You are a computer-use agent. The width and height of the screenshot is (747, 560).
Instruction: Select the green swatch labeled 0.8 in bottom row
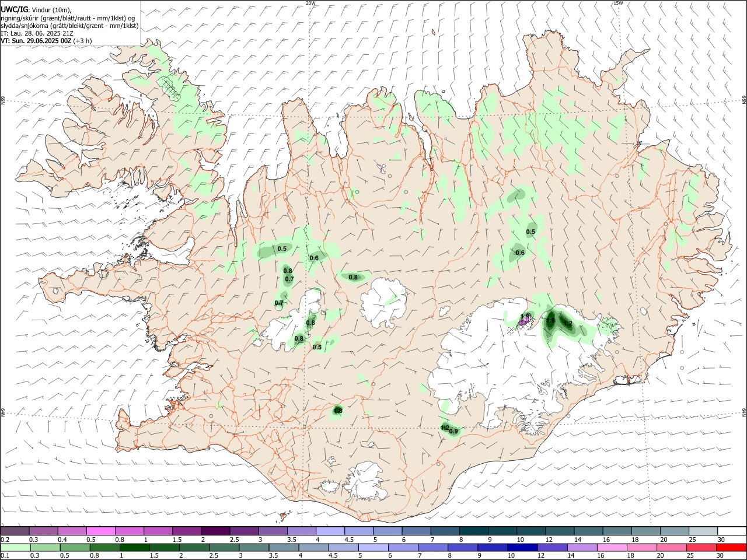point(104,547)
